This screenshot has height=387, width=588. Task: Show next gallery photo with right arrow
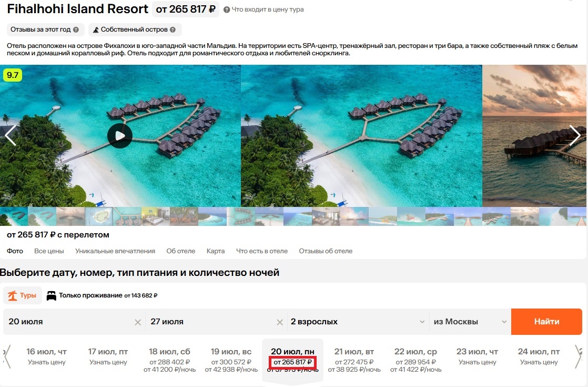point(575,135)
